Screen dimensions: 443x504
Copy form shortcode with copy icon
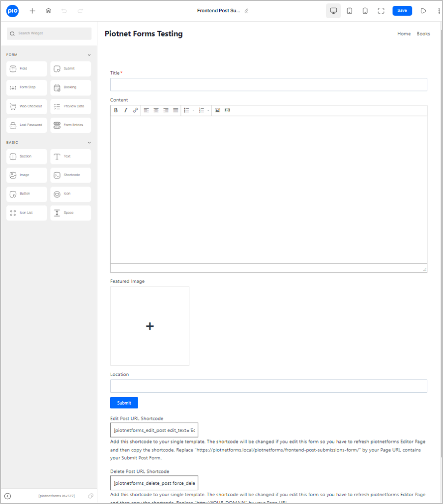[91, 496]
